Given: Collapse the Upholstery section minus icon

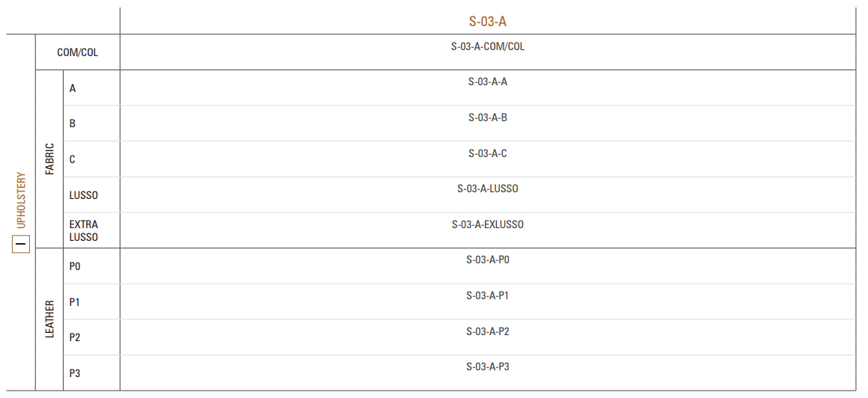Looking at the screenshot, I should tap(21, 244).
